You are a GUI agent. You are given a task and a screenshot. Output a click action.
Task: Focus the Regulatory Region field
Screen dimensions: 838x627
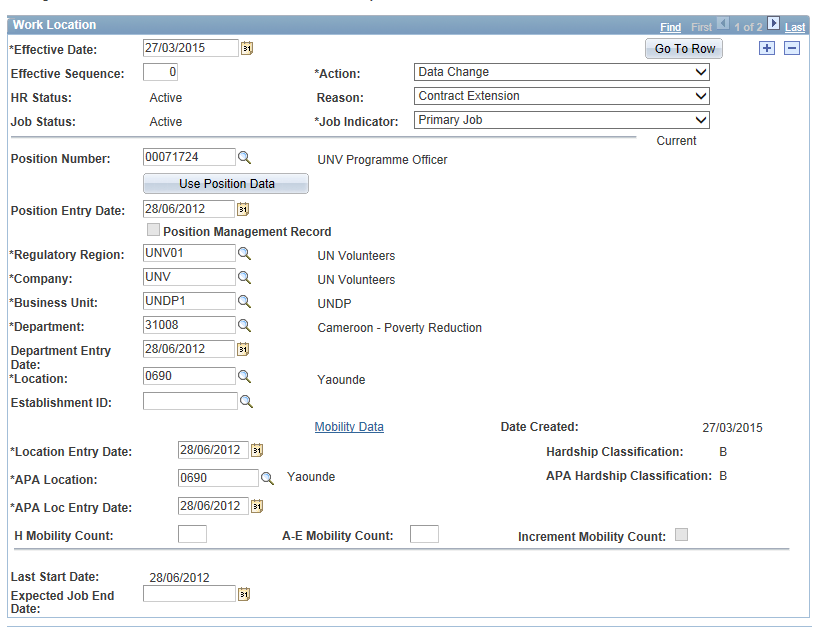(x=189, y=253)
